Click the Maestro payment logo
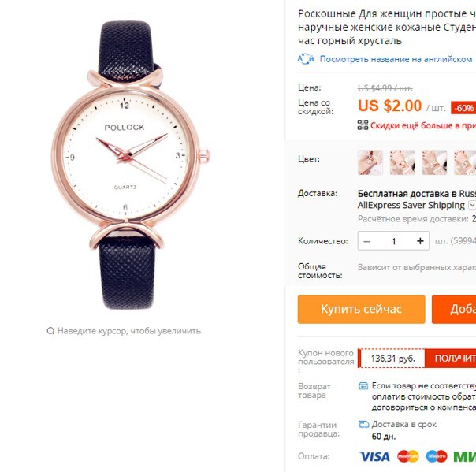Viewport: 476px width, 472px height. pyautogui.click(x=437, y=456)
